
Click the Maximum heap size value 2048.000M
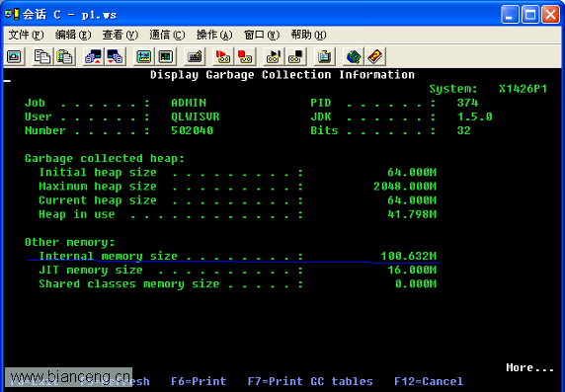[405, 187]
